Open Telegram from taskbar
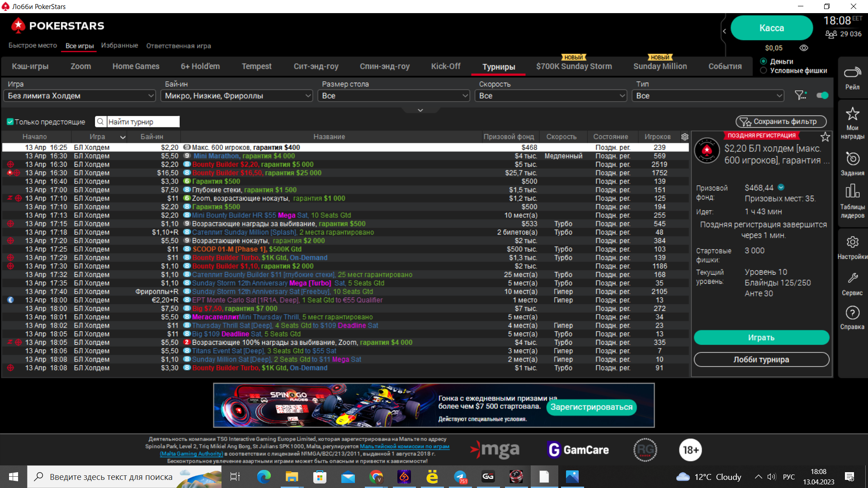868x488 pixels. click(x=460, y=477)
